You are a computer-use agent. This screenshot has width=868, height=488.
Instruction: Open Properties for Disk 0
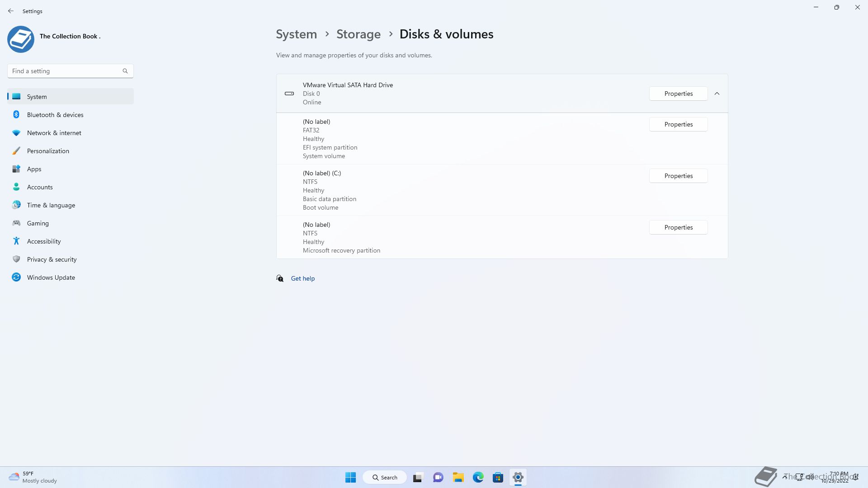tap(678, 94)
